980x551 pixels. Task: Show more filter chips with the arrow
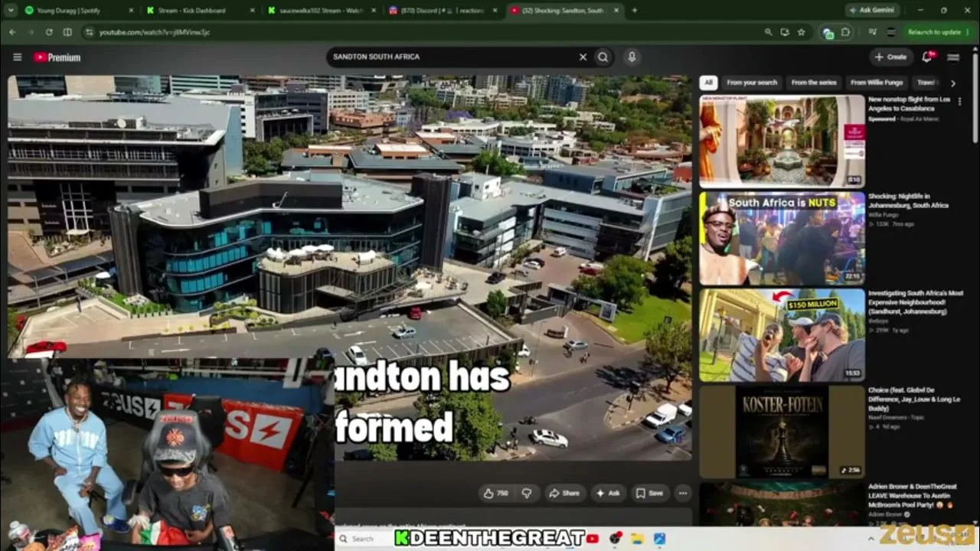952,83
